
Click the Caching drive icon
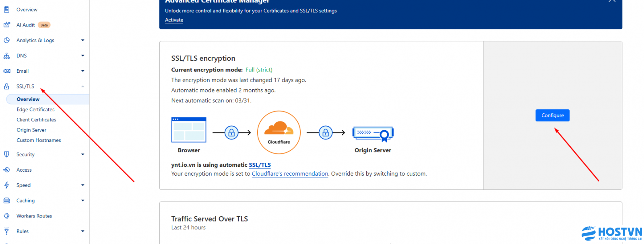coord(6,201)
